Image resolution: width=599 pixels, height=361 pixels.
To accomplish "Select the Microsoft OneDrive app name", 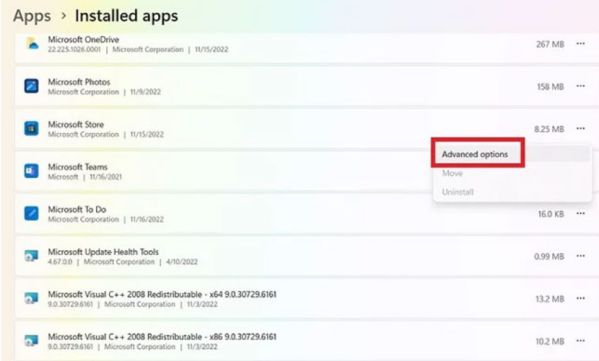I will point(83,39).
